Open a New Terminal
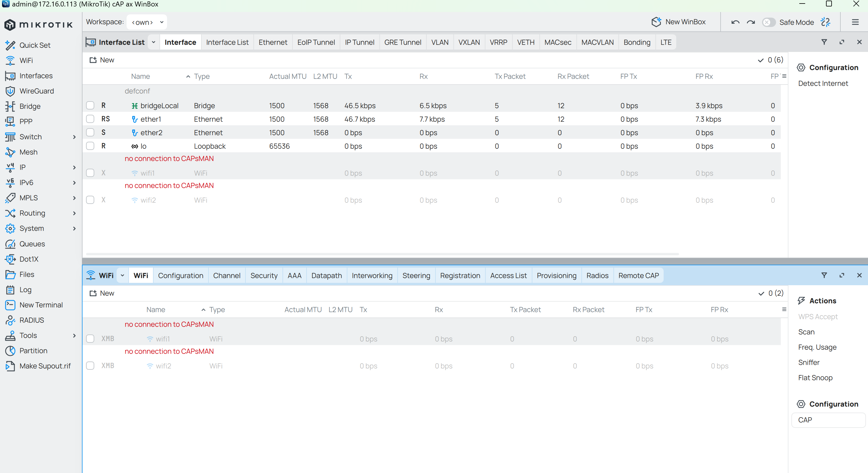Screen dimensions: 868x473 [x=41, y=305]
